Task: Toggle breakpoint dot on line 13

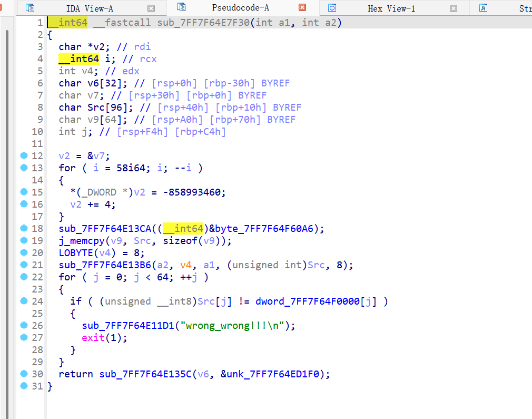Action: (24, 168)
